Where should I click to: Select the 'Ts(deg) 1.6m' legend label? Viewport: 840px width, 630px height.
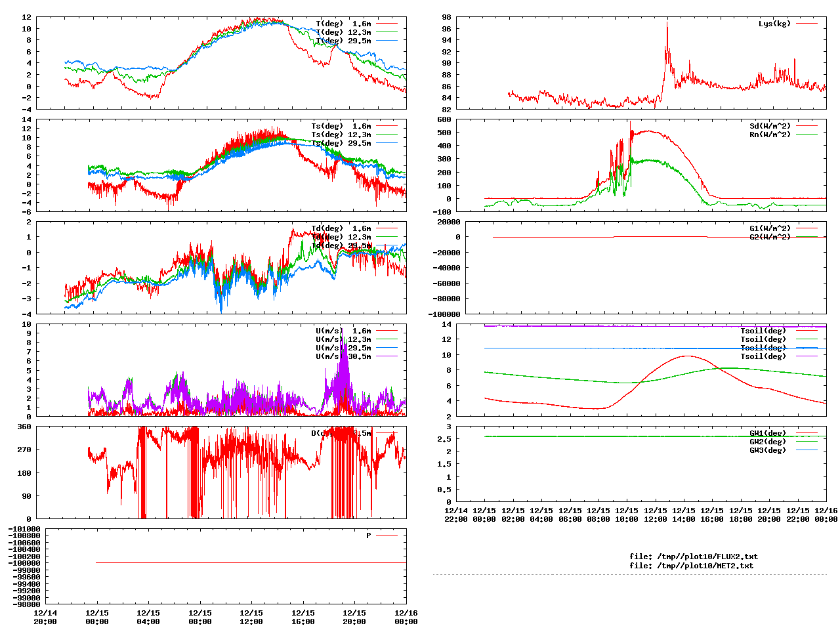click(341, 126)
